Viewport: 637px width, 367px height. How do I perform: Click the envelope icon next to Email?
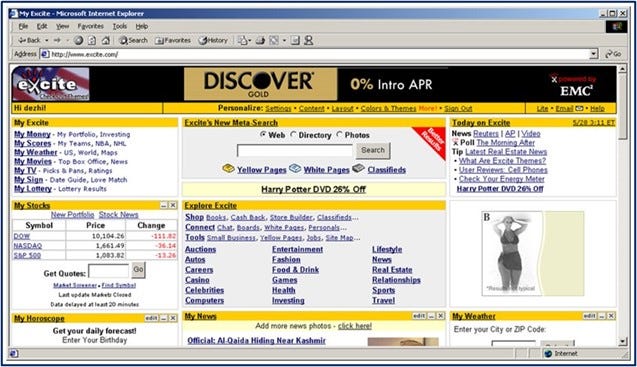[579, 109]
